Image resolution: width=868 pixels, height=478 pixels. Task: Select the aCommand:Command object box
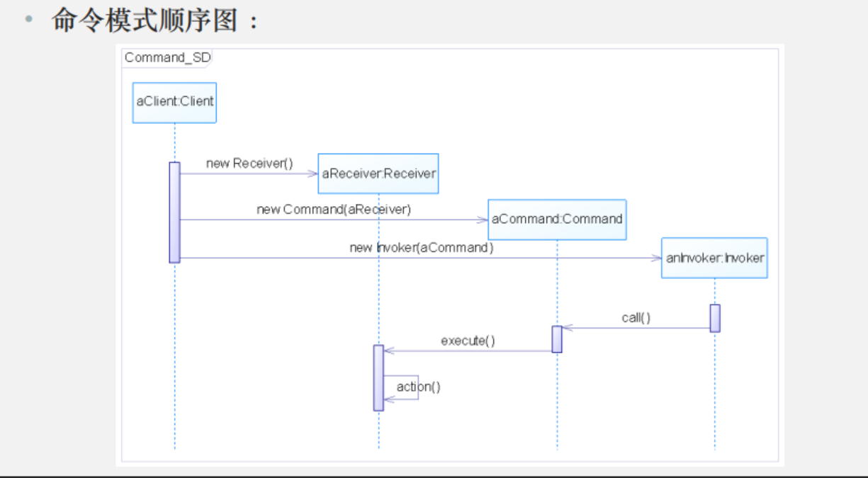[557, 220]
